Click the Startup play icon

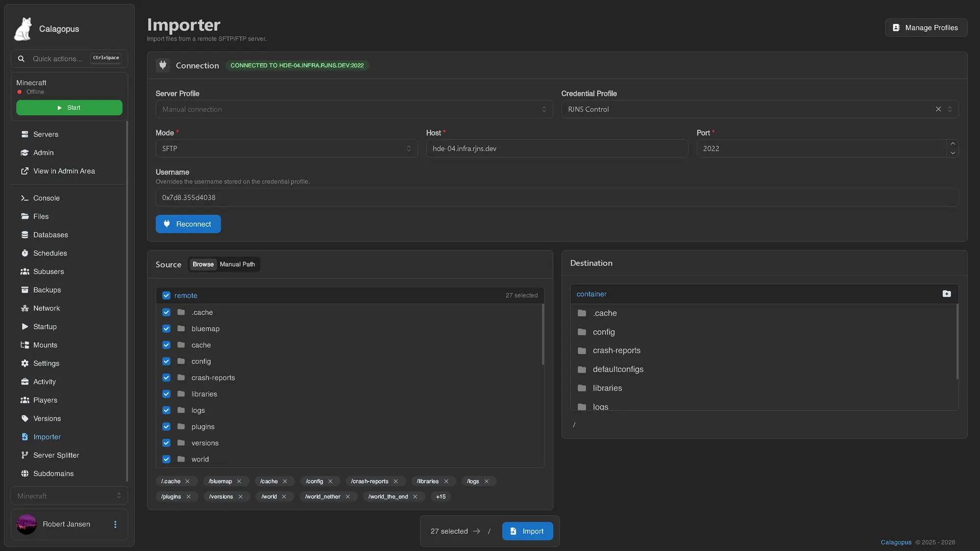coord(24,327)
